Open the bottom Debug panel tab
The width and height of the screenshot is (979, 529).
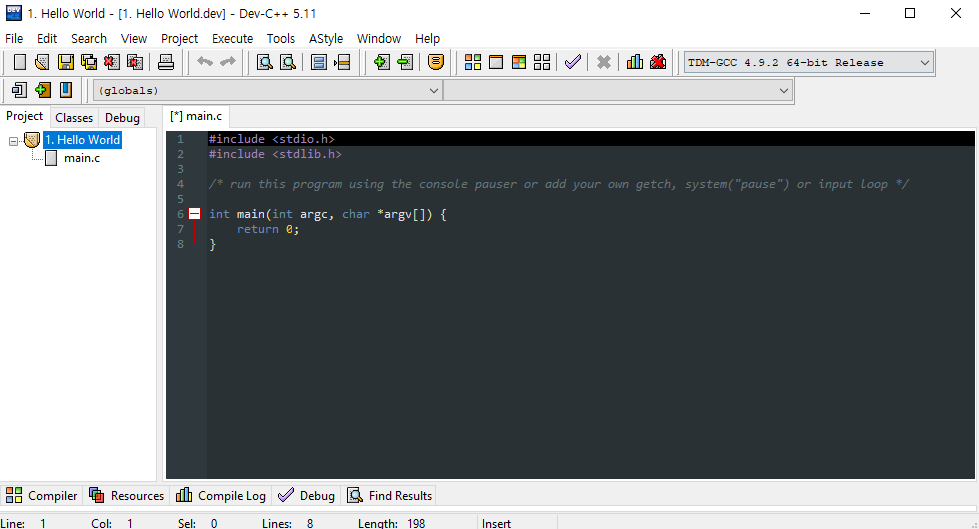[x=307, y=495]
